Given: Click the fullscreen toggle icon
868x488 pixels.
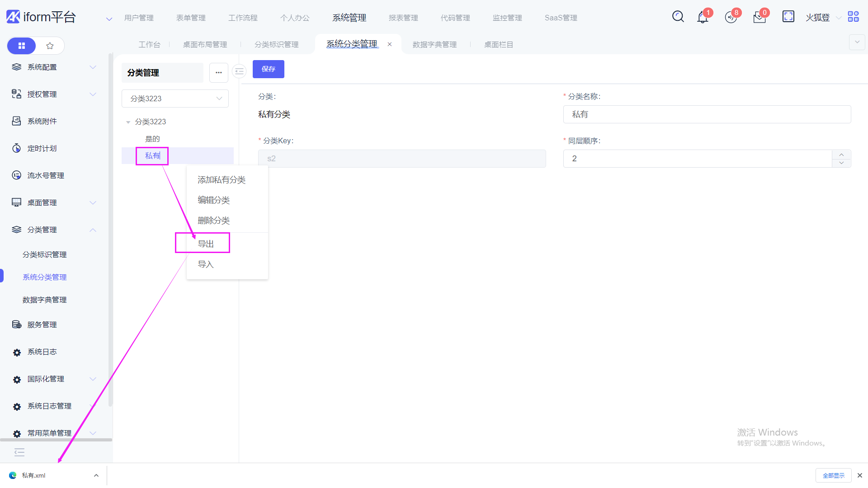Looking at the screenshot, I should [x=788, y=17].
